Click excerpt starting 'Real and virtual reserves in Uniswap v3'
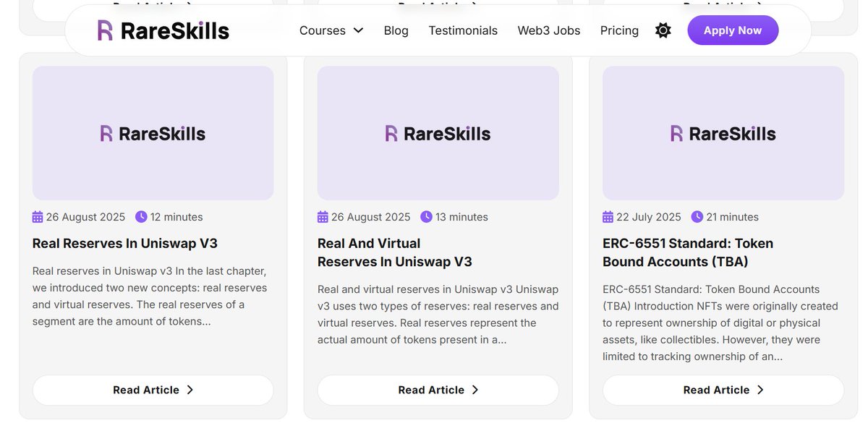The image size is (868, 423). pos(438,315)
